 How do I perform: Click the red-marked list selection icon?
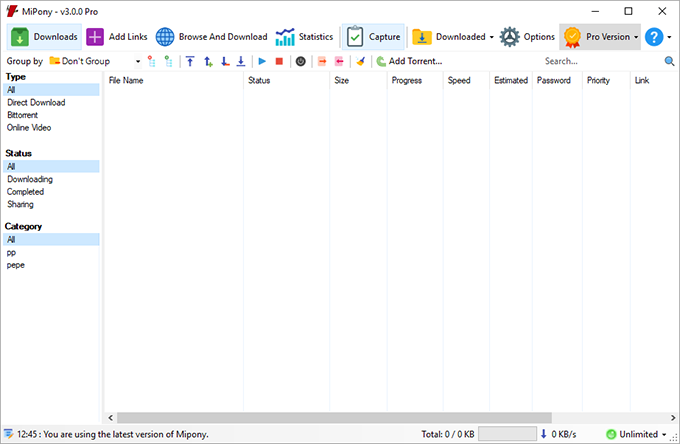pos(151,61)
